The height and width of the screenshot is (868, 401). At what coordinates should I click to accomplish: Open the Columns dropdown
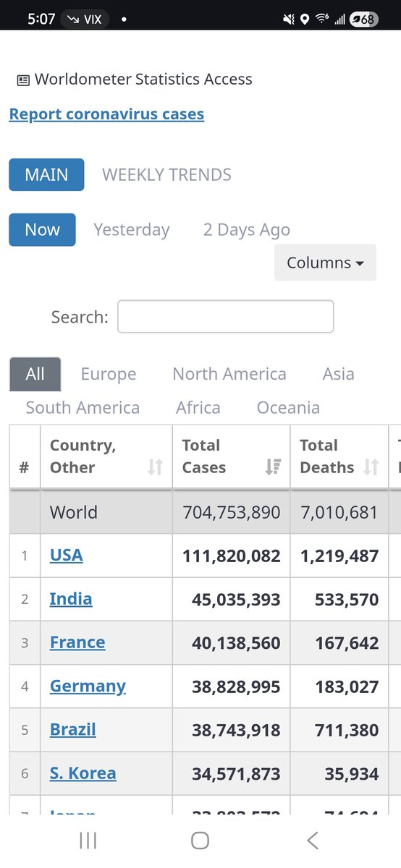(x=325, y=263)
